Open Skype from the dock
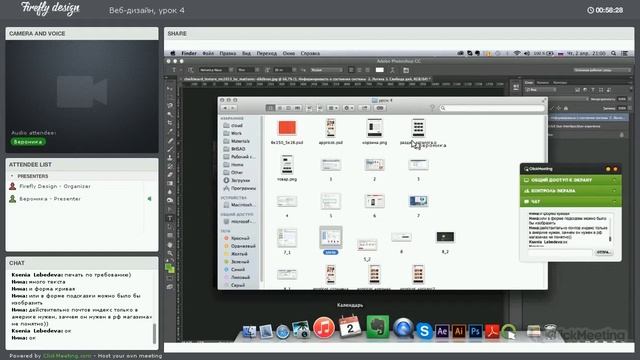The height and width of the screenshot is (360, 640). tap(424, 331)
